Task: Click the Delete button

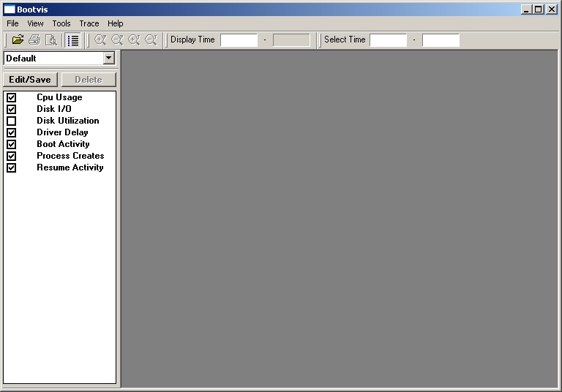Action: (89, 80)
